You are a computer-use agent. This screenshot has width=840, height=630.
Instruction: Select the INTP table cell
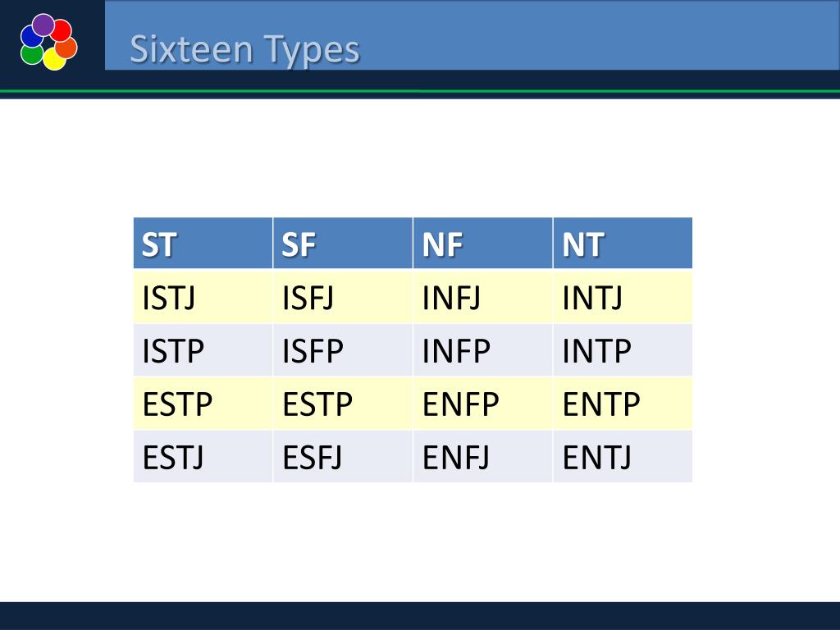coord(623,349)
